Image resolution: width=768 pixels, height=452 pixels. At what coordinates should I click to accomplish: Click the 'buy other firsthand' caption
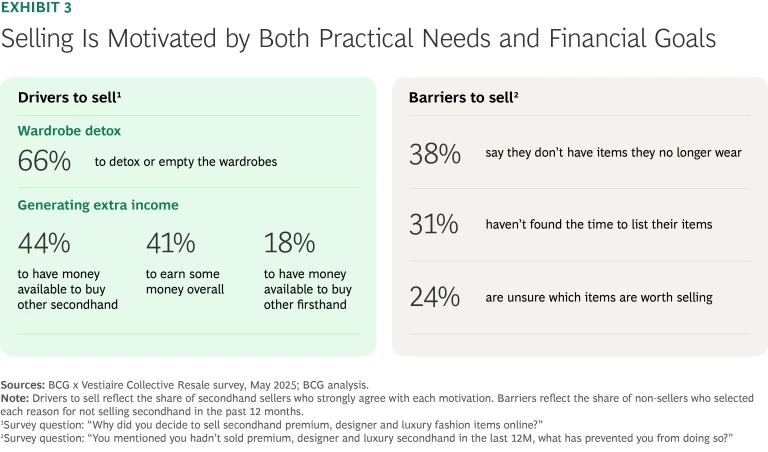307,289
